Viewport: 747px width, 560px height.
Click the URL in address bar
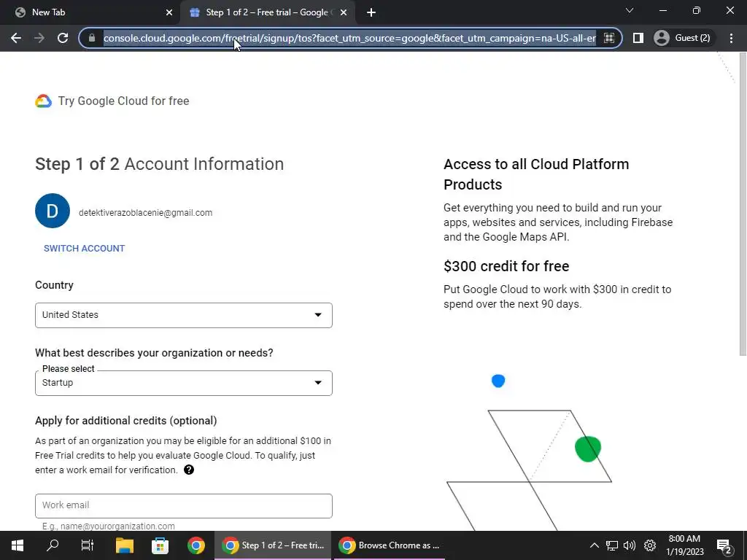pos(349,38)
